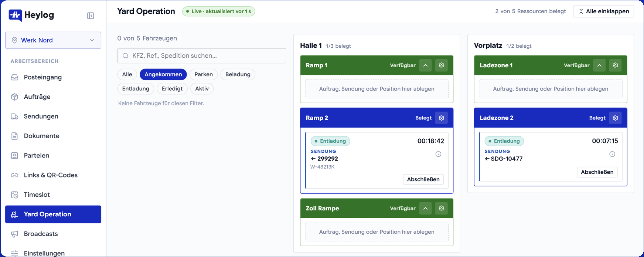644x257 pixels.
Task: Click the Broadcasts megaphone icon
Action: click(14, 234)
